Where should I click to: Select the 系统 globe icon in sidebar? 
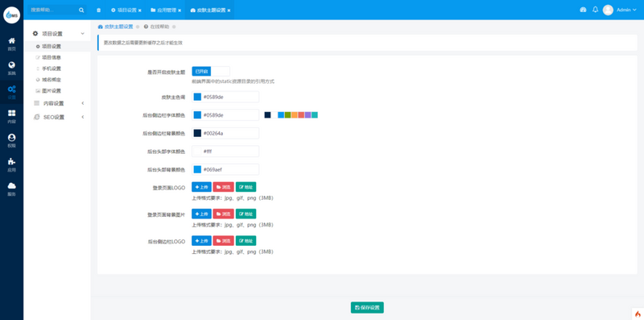[11, 68]
